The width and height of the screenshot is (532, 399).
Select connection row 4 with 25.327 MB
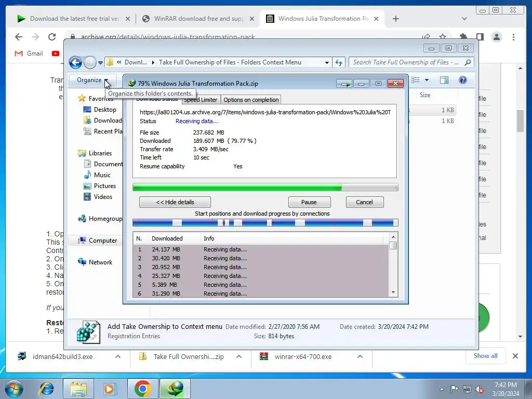(x=261, y=276)
